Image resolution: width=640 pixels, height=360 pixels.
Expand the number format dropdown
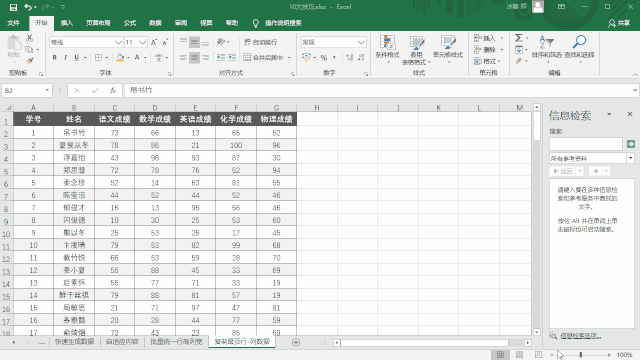click(x=361, y=42)
